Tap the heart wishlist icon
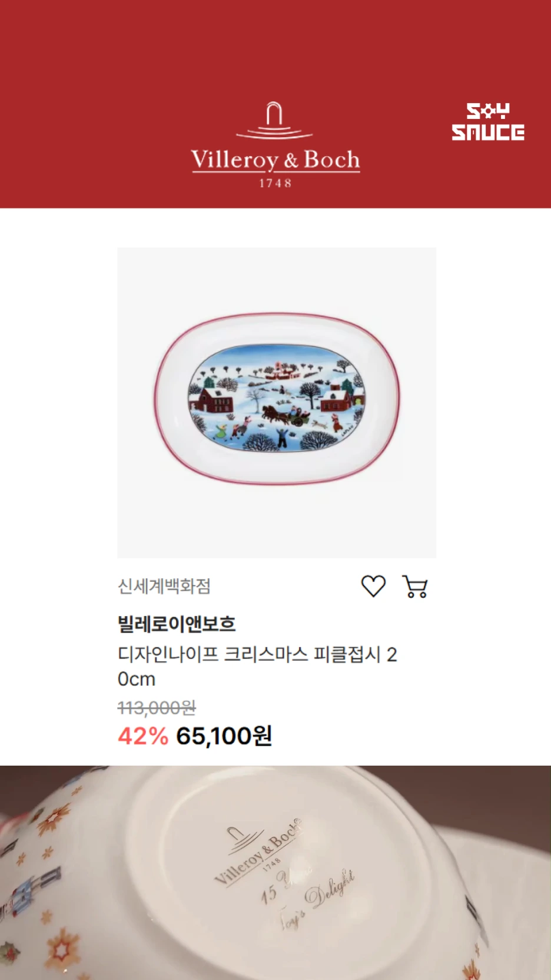Image resolution: width=551 pixels, height=980 pixels. coord(373,586)
